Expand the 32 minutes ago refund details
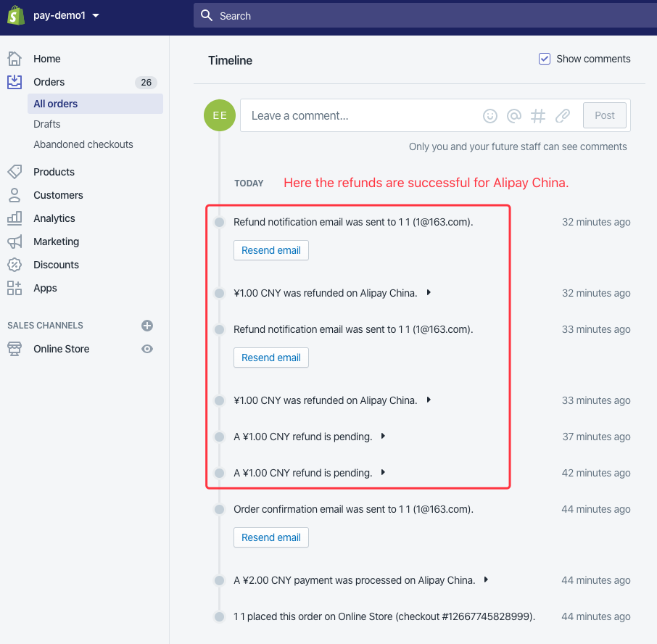 pyautogui.click(x=429, y=293)
